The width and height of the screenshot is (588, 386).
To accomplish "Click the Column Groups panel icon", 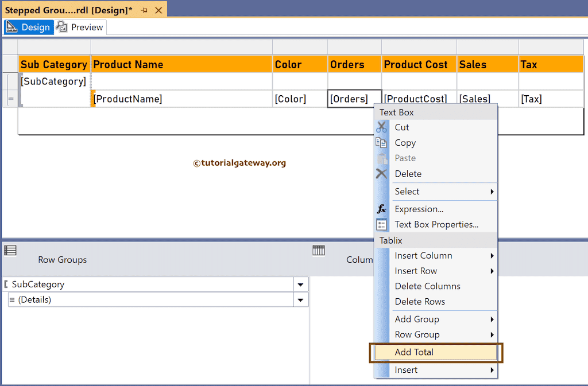I will click(319, 250).
